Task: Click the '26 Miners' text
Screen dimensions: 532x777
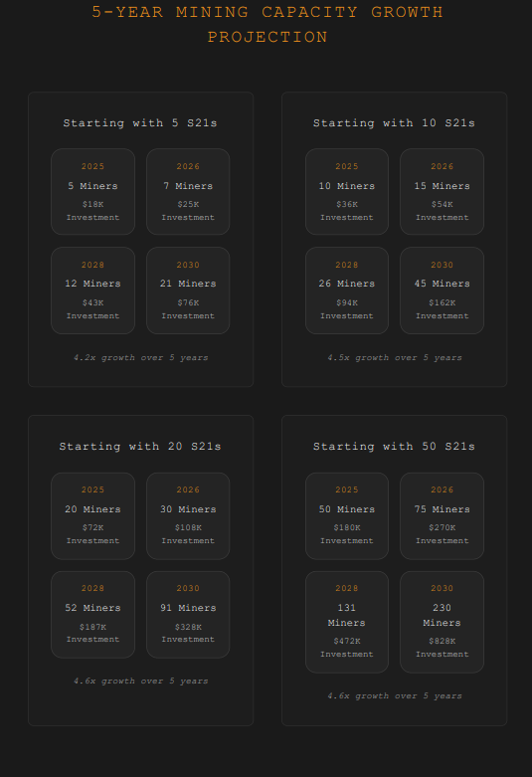Action: pos(347,284)
